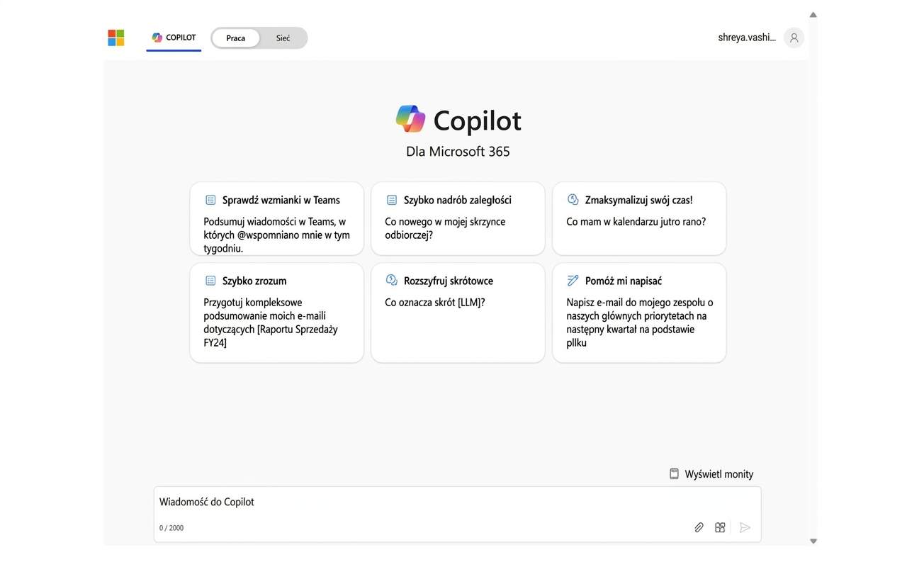Open the Sprawdź wzmianki w Teams prompt card
This screenshot has width=924, height=567.
click(276, 218)
